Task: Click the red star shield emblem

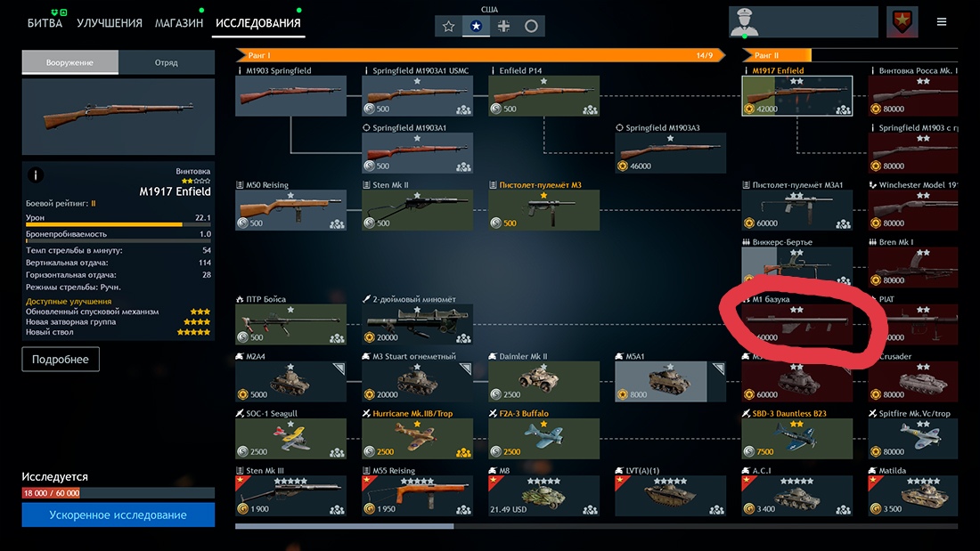Action: click(x=902, y=22)
